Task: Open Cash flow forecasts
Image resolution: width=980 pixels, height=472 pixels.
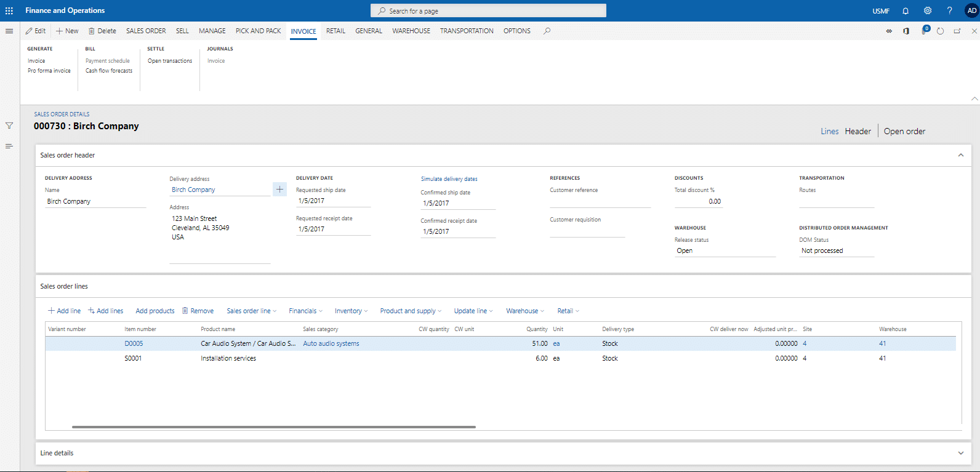Action: pyautogui.click(x=109, y=71)
